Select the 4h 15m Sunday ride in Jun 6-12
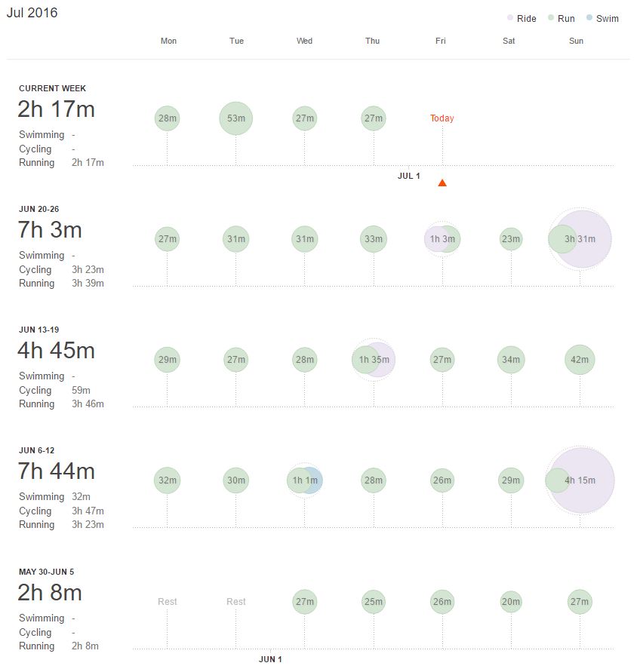640x672 pixels. (579, 480)
